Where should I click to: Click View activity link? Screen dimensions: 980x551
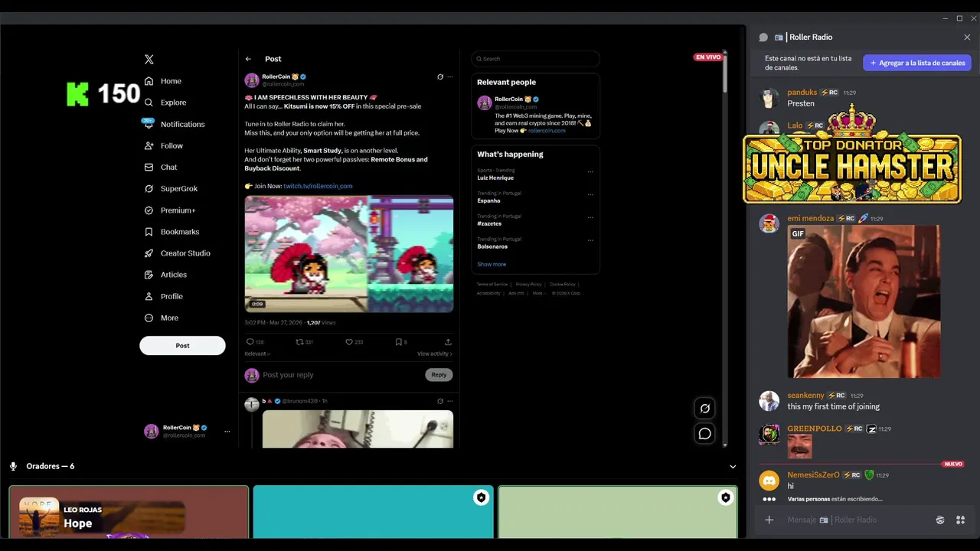point(435,354)
